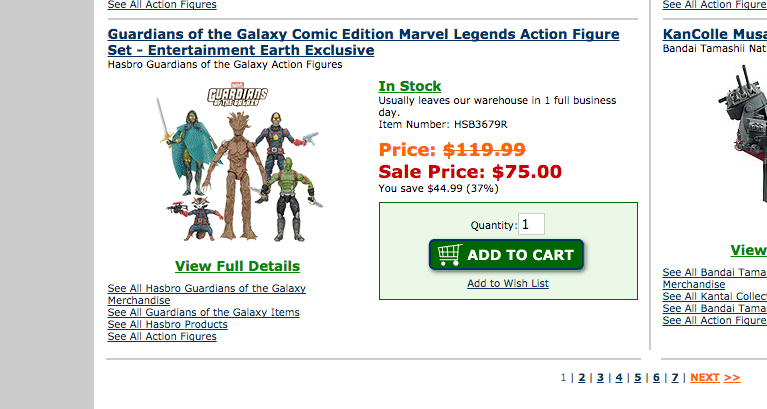Go to page 5 of results
Image resolution: width=767 pixels, height=409 pixels.
[x=637, y=378]
